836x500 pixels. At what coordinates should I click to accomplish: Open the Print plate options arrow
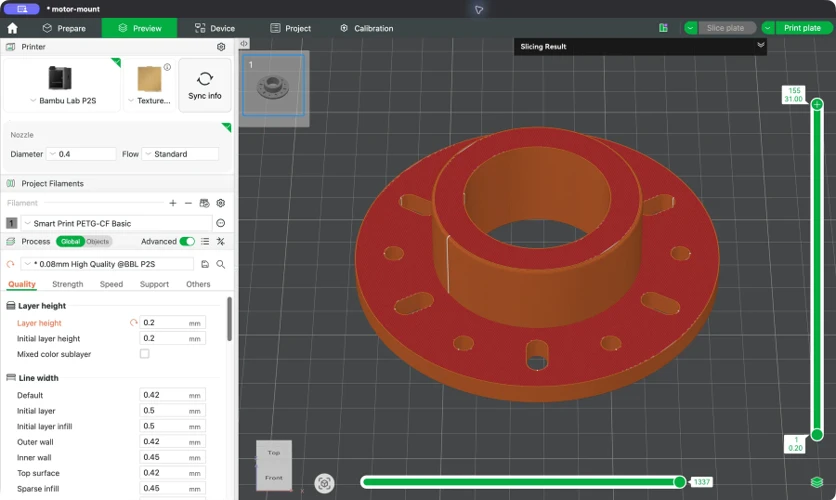[768, 28]
